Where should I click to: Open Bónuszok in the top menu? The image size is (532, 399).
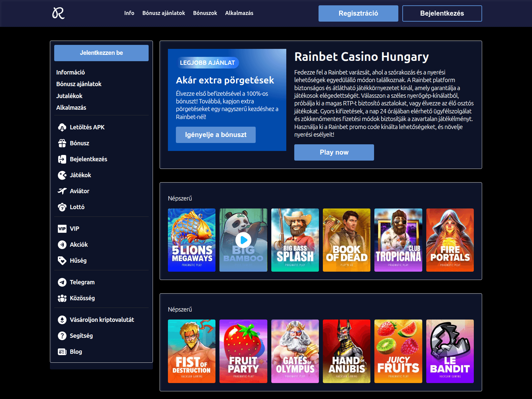[x=205, y=13]
